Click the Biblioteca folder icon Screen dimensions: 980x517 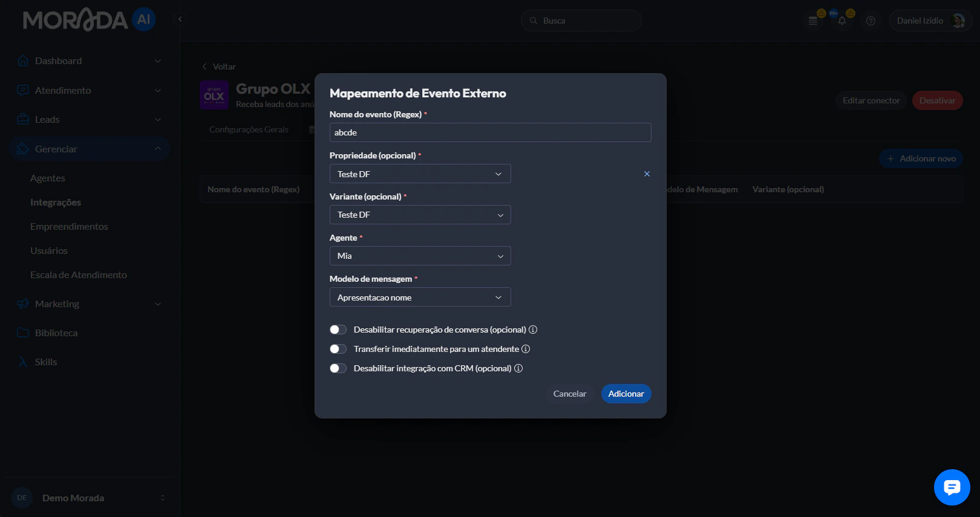point(23,333)
